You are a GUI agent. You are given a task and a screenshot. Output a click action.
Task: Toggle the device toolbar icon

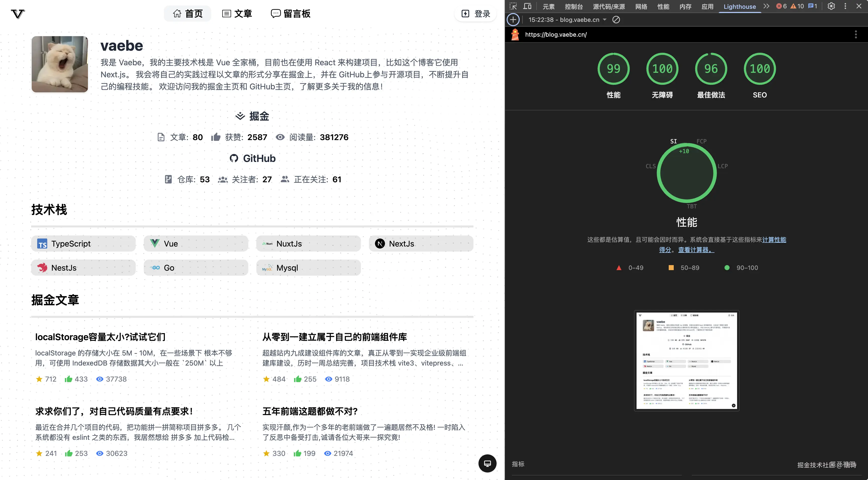tap(527, 6)
